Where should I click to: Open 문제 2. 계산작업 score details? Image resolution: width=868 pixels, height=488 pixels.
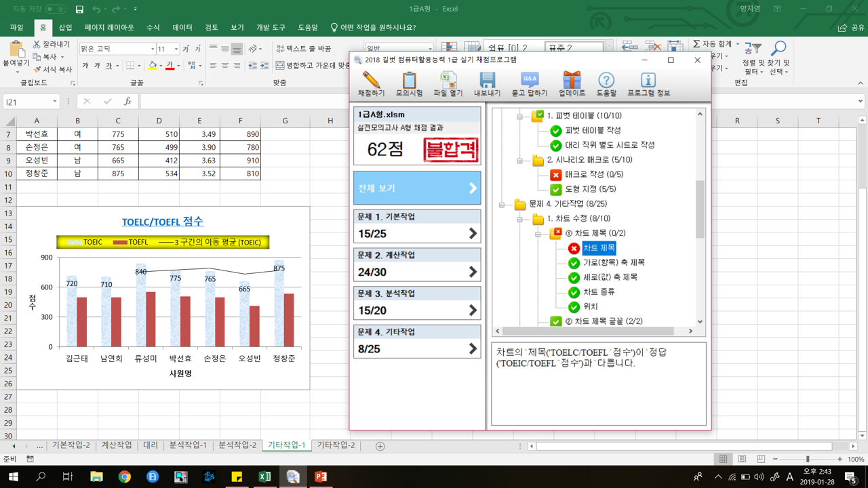click(x=417, y=265)
